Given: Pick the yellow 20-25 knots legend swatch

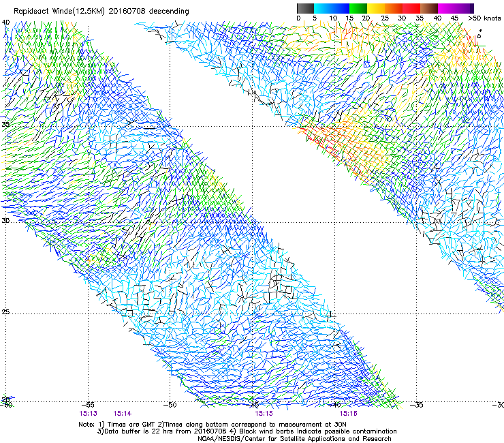Looking at the screenshot, I should 376,8.
